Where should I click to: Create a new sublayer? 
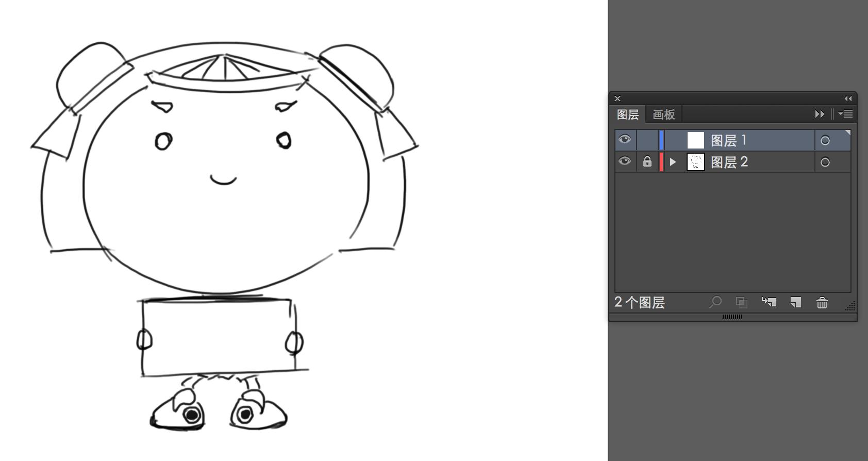point(769,302)
